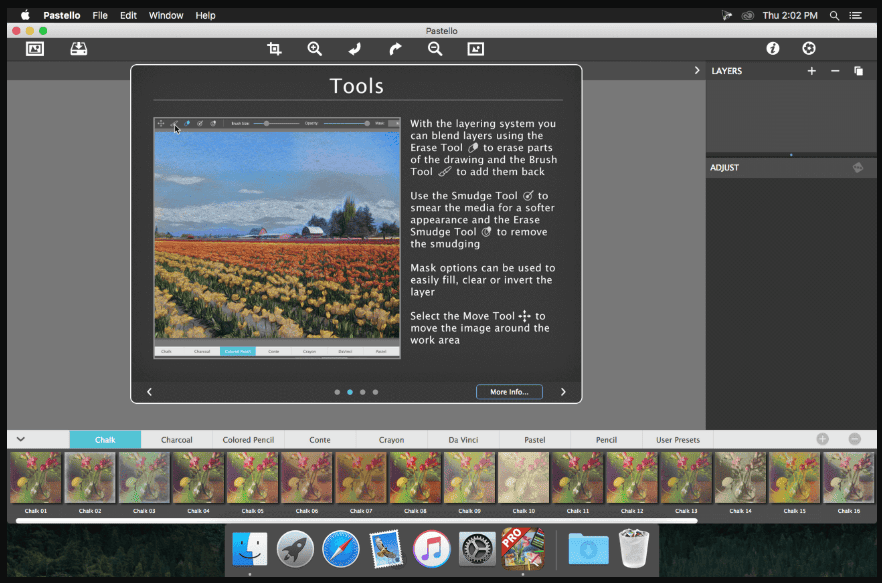The height and width of the screenshot is (583, 882).
Task: Open Safari from the Dock
Action: (x=341, y=549)
